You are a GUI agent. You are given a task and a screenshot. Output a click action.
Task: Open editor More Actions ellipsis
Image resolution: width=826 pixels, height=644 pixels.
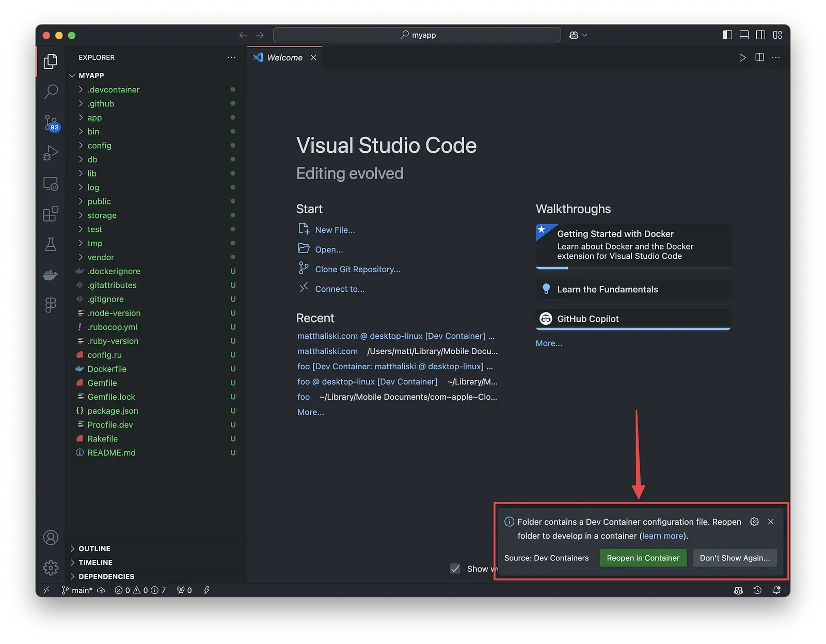(776, 57)
